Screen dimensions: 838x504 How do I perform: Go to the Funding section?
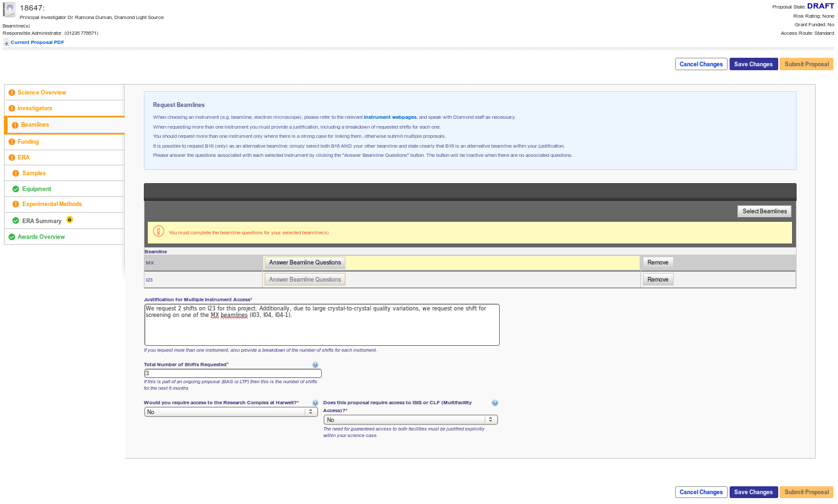pos(64,142)
